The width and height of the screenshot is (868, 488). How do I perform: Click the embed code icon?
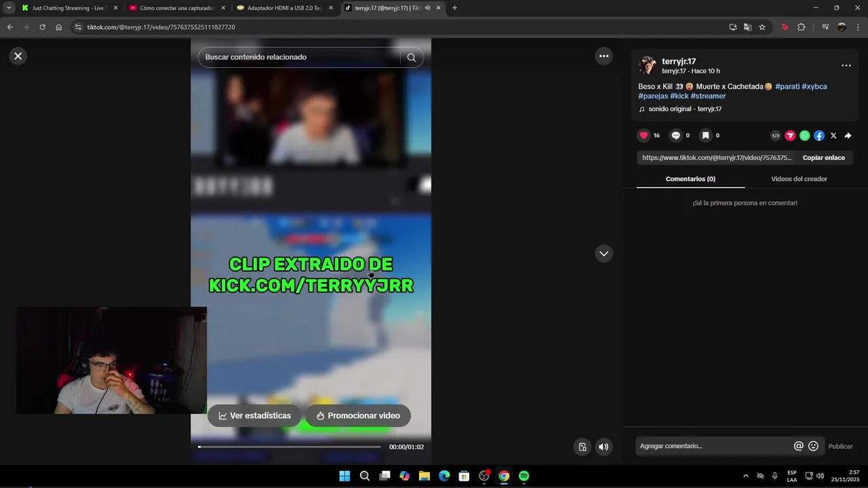776,136
